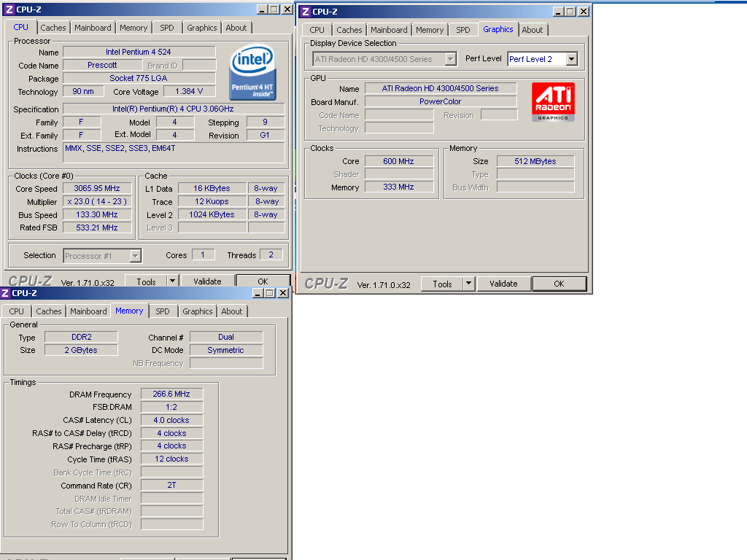
Task: Click the '1024 KBytes' Level 2 cache value
Action: 212,215
